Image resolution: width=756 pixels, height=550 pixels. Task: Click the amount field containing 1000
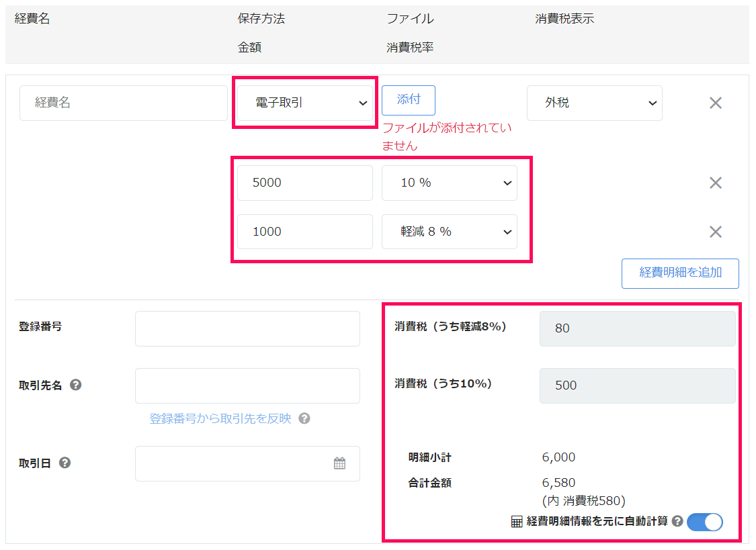coord(304,232)
